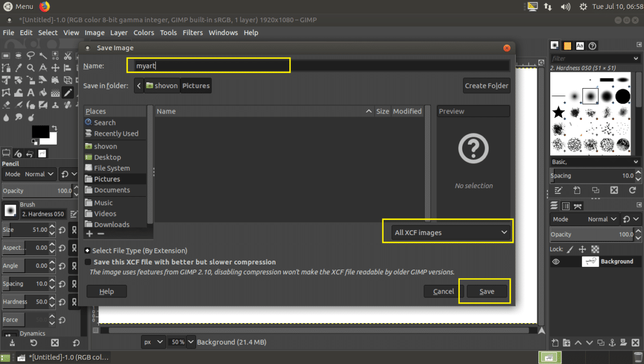
Task: Select the Color Picker eyedropper tool
Action: [x=19, y=68]
